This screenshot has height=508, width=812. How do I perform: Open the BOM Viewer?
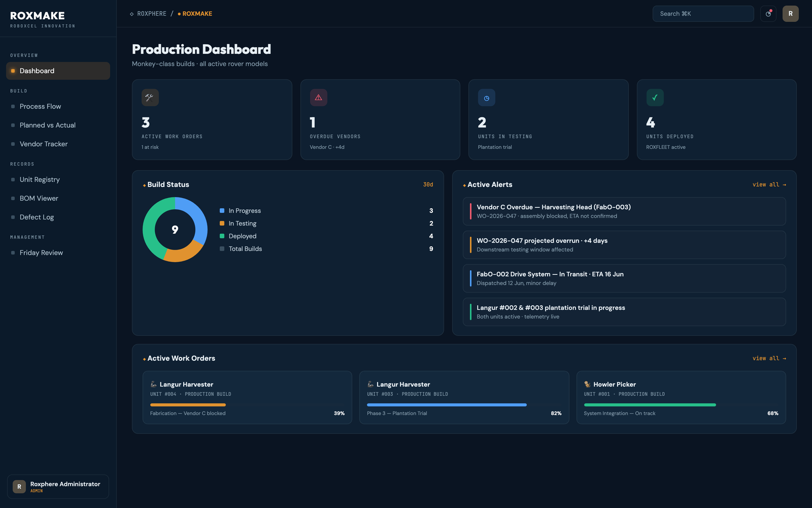click(x=58, y=198)
